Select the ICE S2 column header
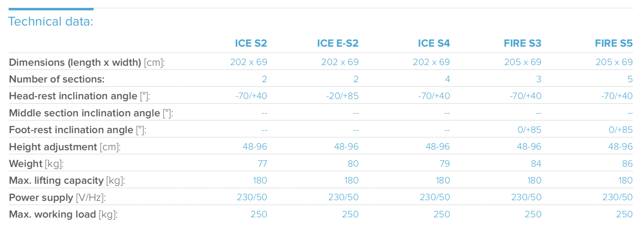The image size is (644, 230). (251, 43)
